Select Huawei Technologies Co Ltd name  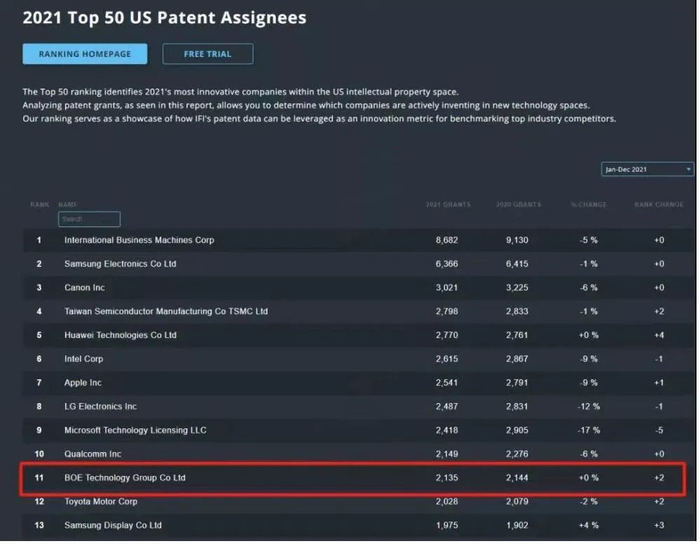(120, 335)
